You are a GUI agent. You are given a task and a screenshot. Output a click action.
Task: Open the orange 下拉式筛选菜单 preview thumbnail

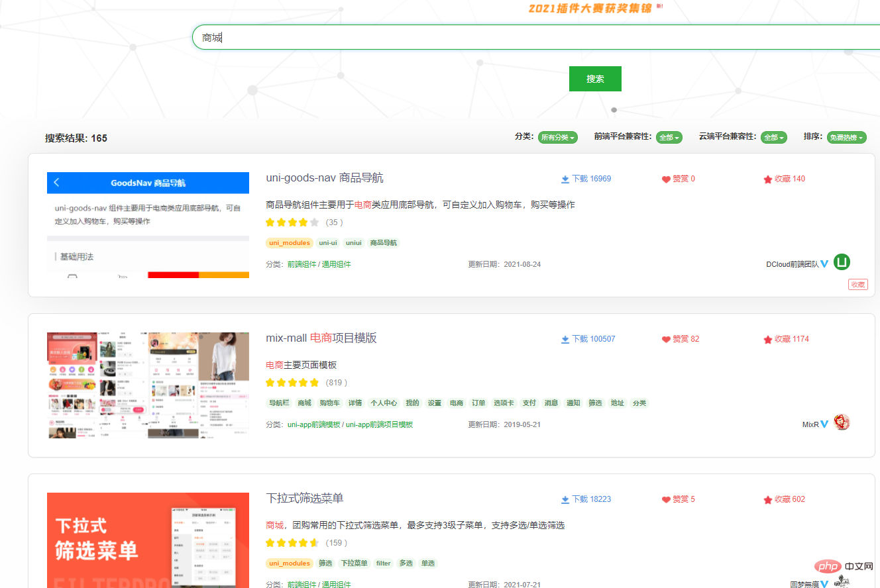click(148, 540)
